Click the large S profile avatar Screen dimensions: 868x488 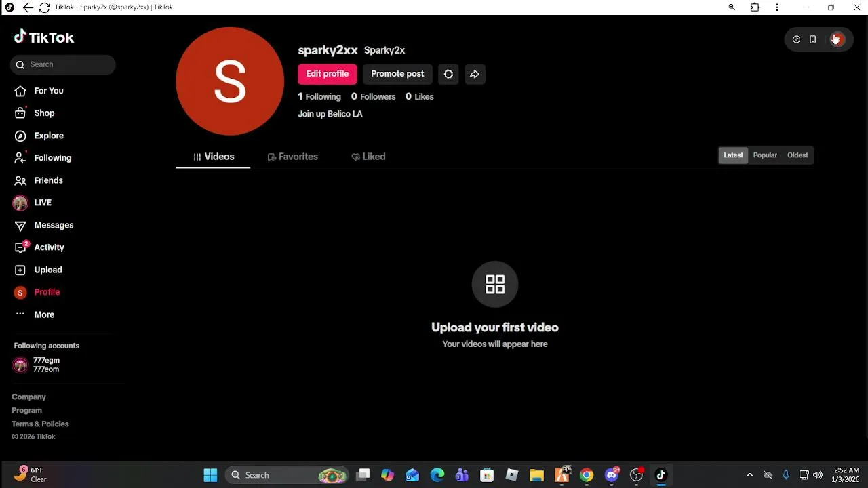pyautogui.click(x=230, y=81)
